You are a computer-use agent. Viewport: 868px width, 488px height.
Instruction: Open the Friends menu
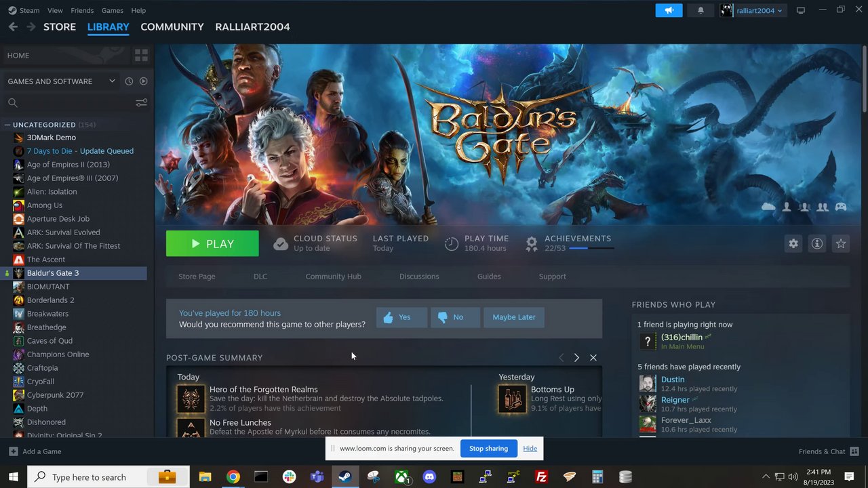pyautogui.click(x=82, y=10)
